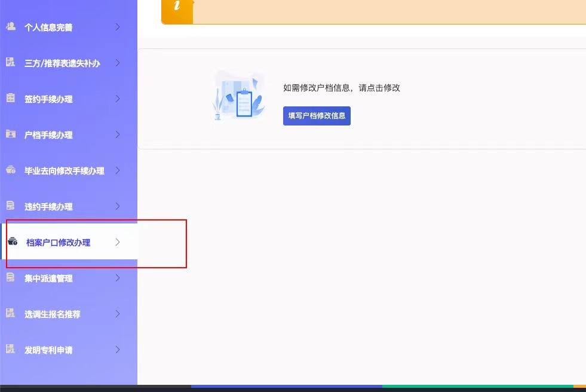Click the 毕业去向修改手续办理 icon
Viewport: 586px width, 392px height.
point(11,170)
